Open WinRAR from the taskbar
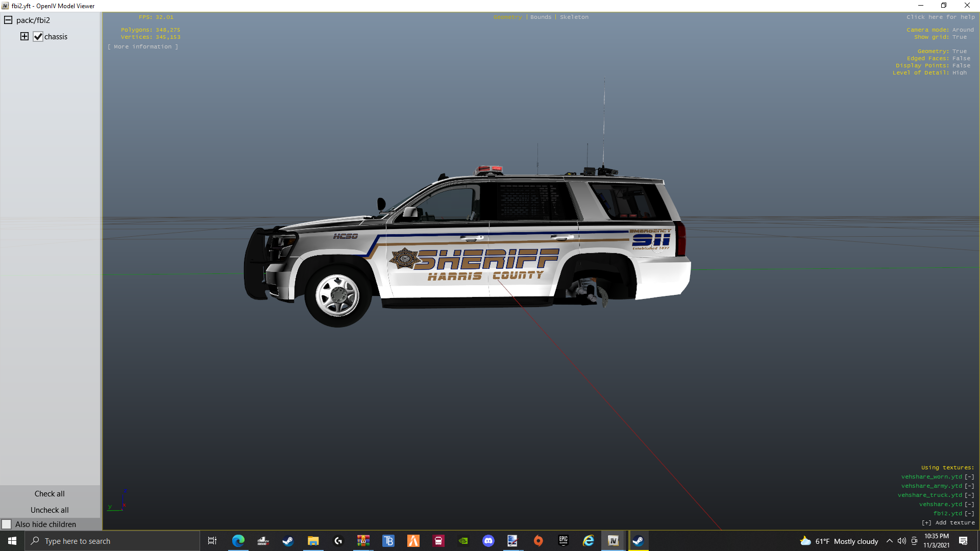The image size is (980, 551). point(363,541)
